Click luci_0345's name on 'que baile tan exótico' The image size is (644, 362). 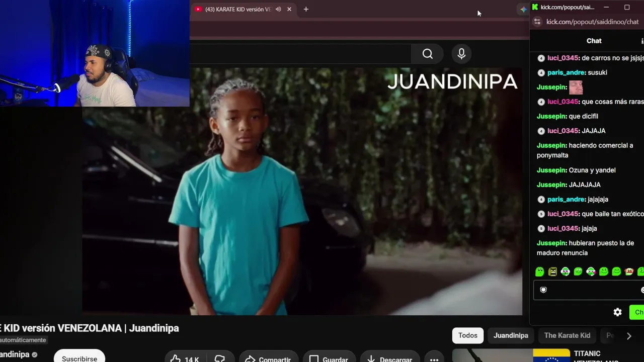tap(562, 214)
